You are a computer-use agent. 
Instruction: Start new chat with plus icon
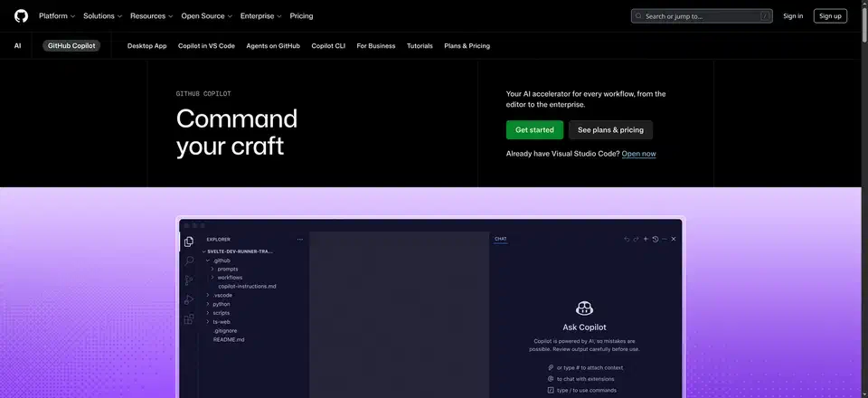(646, 239)
